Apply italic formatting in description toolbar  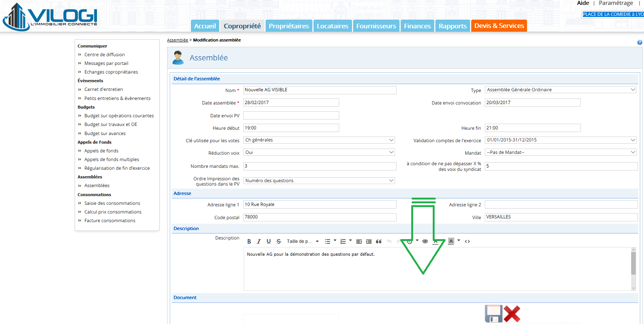click(x=259, y=241)
